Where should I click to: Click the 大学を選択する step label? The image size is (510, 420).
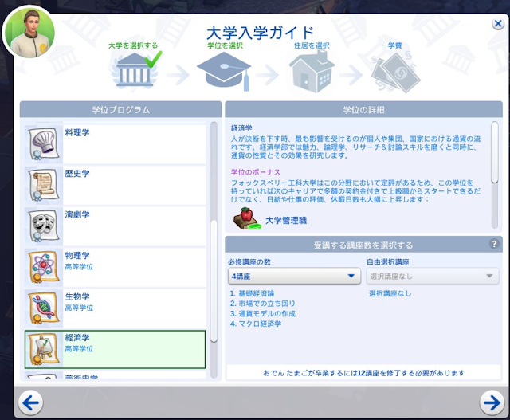click(133, 45)
